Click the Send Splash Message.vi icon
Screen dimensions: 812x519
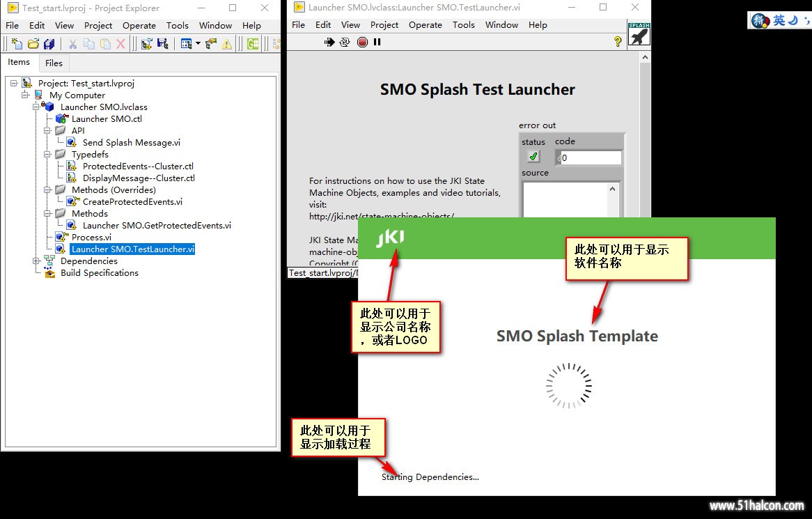[x=72, y=142]
